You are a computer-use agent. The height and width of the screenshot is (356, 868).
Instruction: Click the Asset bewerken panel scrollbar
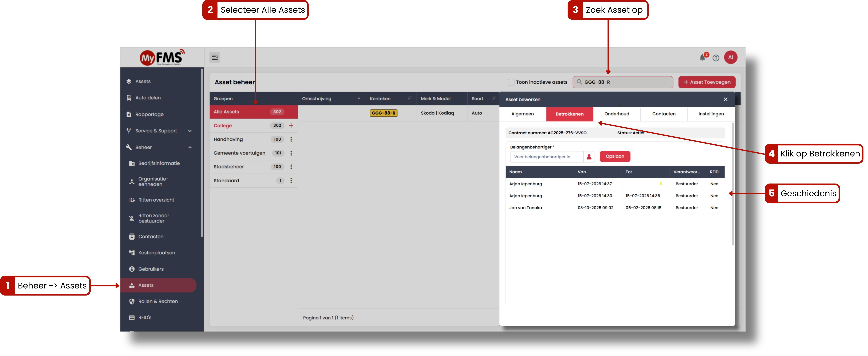coord(733,184)
